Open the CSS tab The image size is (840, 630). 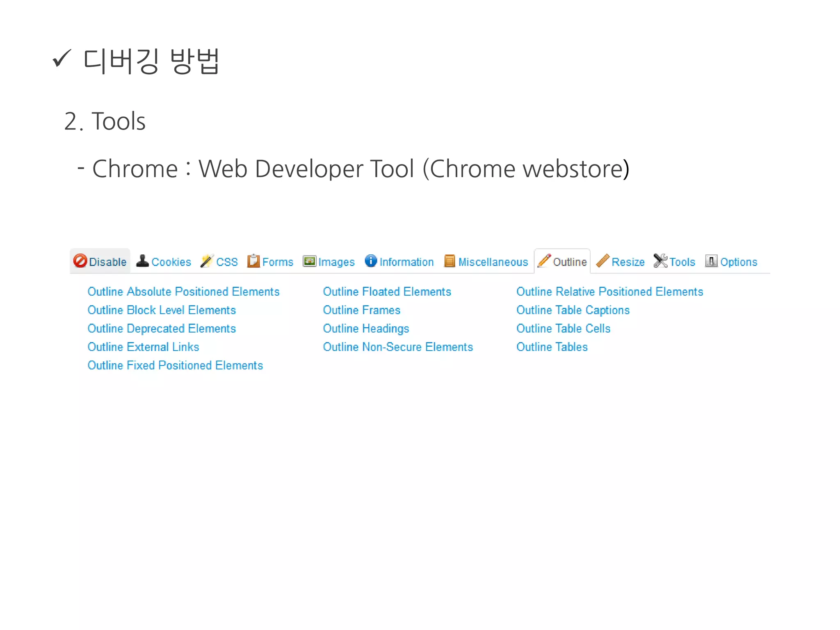point(219,261)
